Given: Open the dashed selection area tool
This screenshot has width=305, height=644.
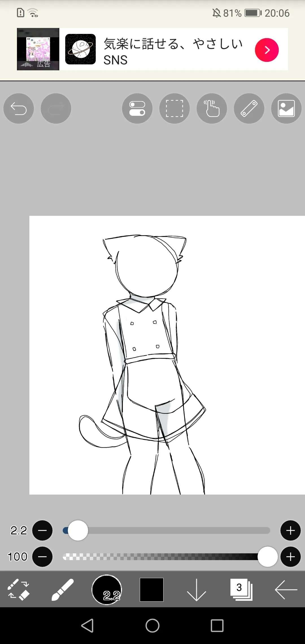Looking at the screenshot, I should coord(175,108).
